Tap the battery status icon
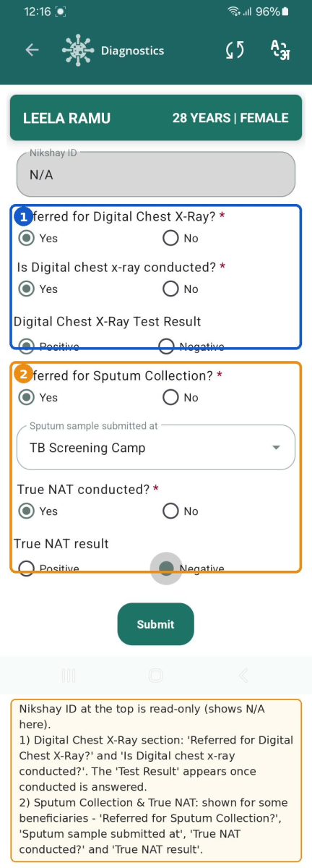 [x=286, y=12]
